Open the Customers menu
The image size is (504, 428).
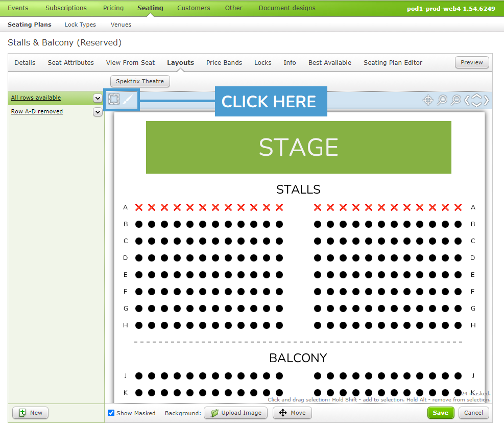coord(194,8)
